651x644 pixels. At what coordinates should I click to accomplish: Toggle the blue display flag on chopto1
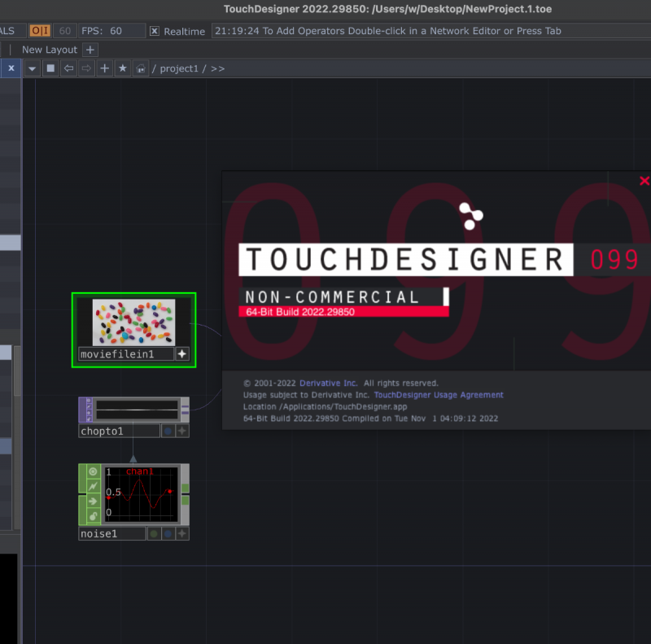168,431
